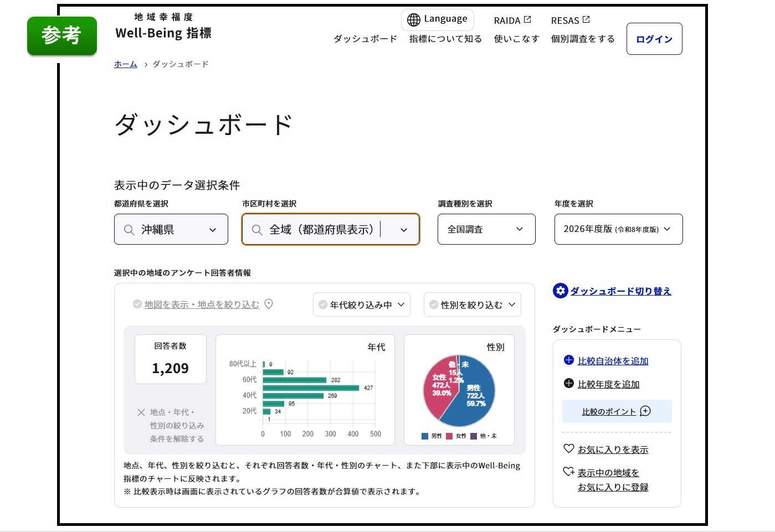Click the ホーム breadcrumb link
The width and height of the screenshot is (775, 532).
(x=126, y=64)
